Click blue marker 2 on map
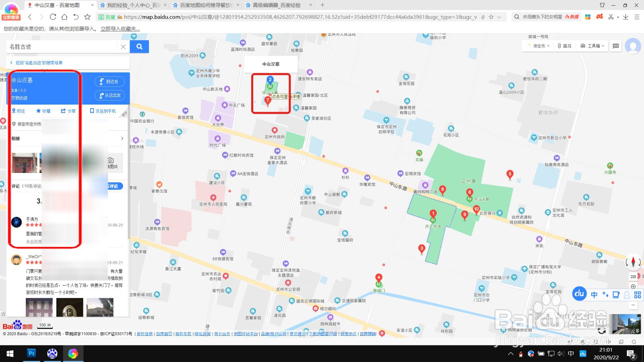 (270, 80)
